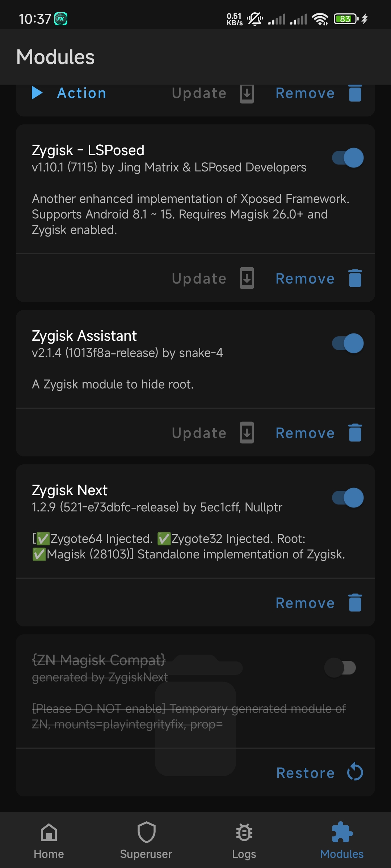Tap Wi-Fi icon in status bar
The image size is (391, 868).
pyautogui.click(x=320, y=19)
